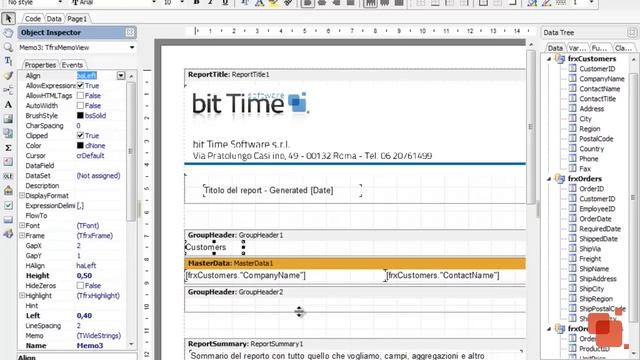This screenshot has height=360, width=640.
Task: Toggle the Clipped property checkbox
Action: [80, 136]
